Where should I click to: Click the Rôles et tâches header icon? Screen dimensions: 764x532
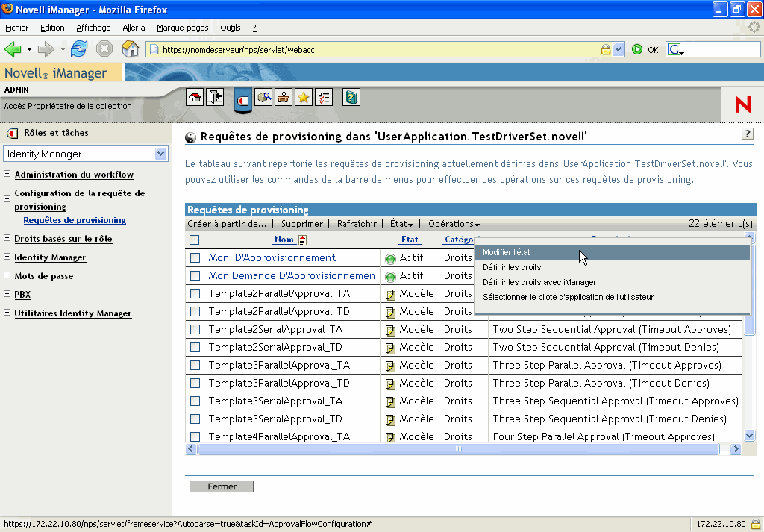tap(12, 133)
